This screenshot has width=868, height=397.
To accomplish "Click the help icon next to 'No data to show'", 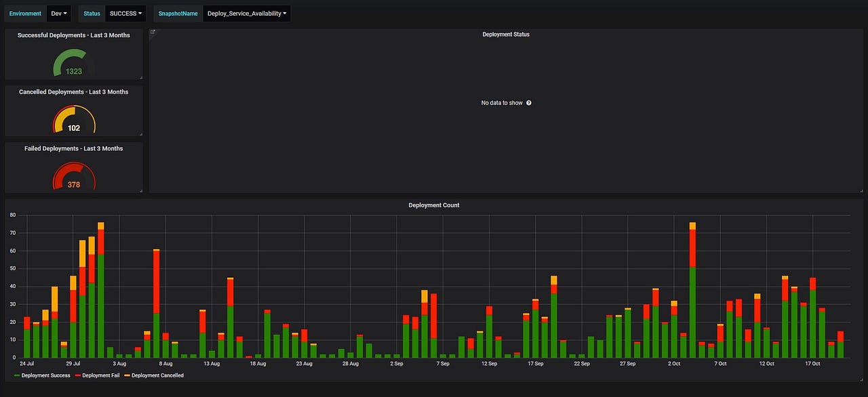I will 528,103.
